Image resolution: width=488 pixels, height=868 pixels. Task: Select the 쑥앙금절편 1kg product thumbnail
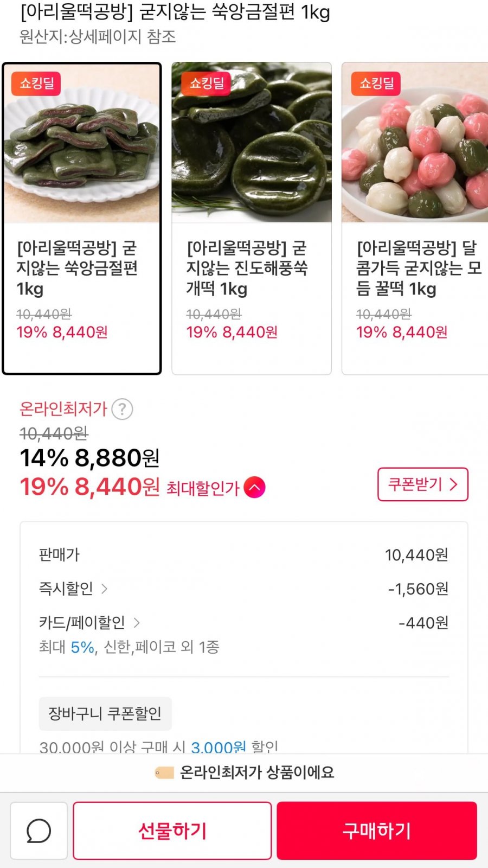click(82, 143)
